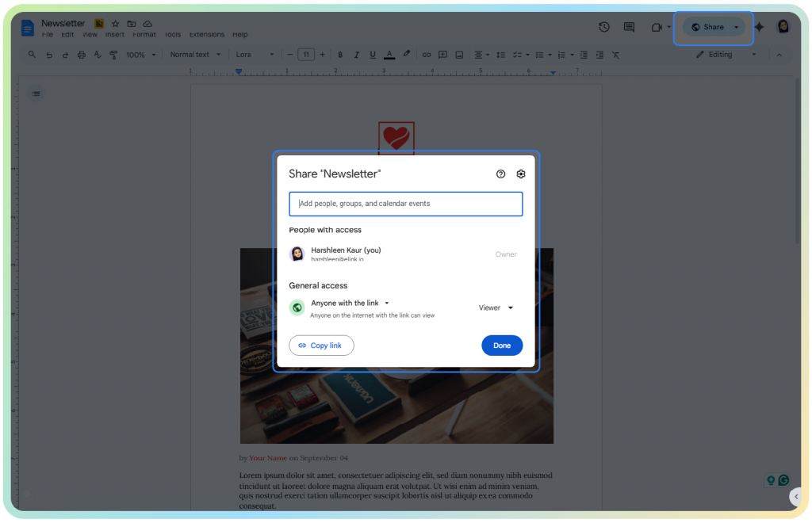Toggle underline formatting
The width and height of the screenshot is (812, 523).
pos(373,55)
